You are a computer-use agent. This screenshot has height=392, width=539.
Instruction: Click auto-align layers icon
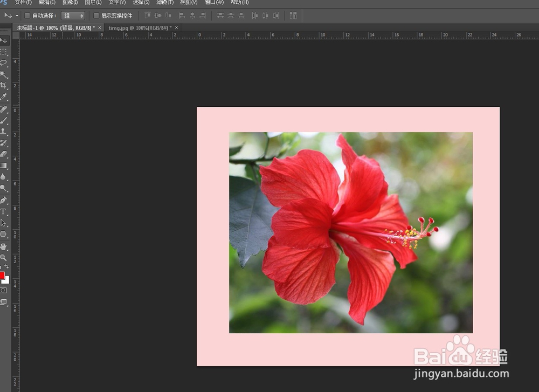(x=293, y=16)
